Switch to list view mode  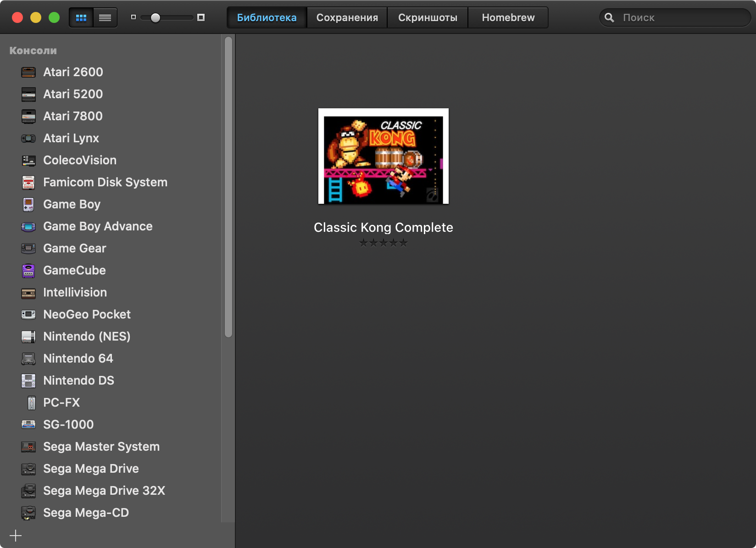tap(105, 18)
